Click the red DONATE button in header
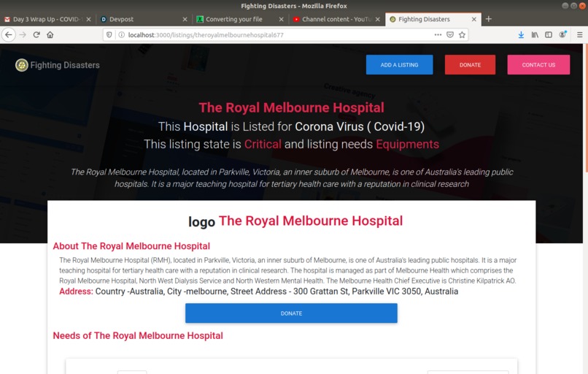The image size is (588, 374). point(470,64)
